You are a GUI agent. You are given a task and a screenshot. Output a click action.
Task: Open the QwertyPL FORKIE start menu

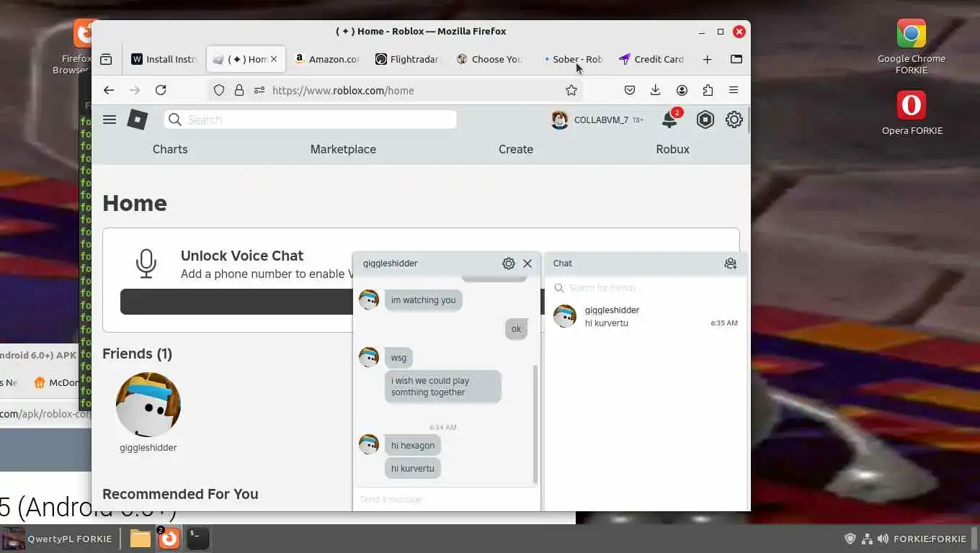click(57, 539)
